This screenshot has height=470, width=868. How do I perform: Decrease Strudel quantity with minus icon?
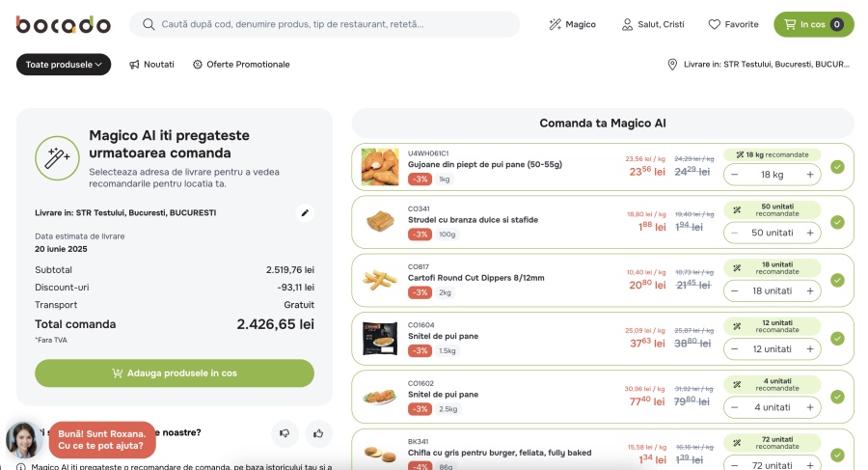(735, 233)
